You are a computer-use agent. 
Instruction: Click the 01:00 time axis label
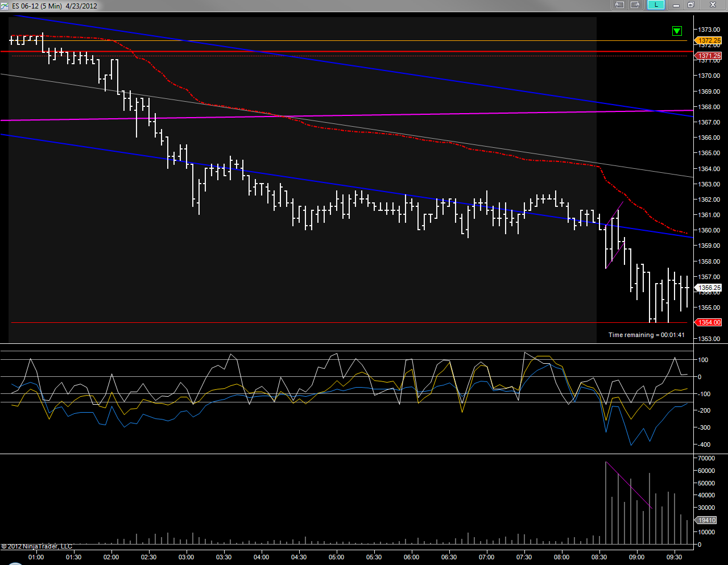[36, 557]
